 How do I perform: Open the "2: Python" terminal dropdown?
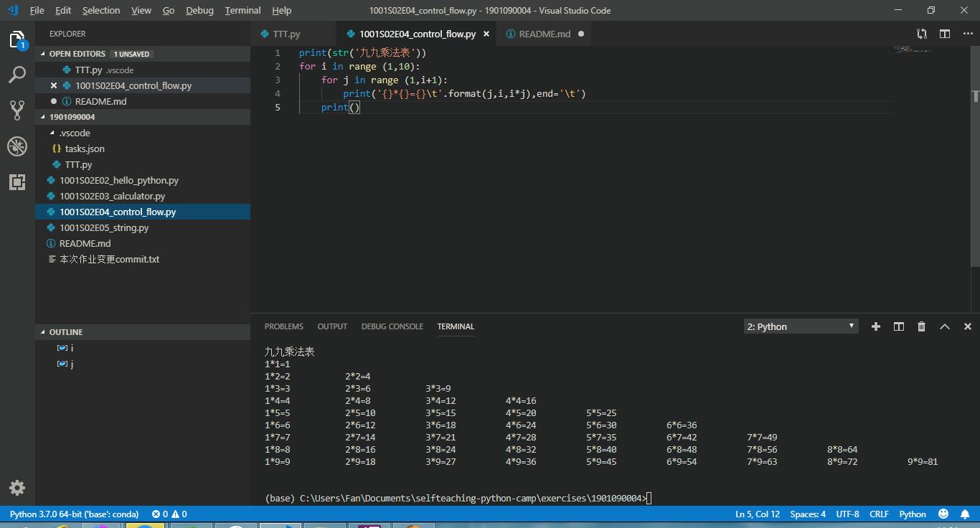800,326
